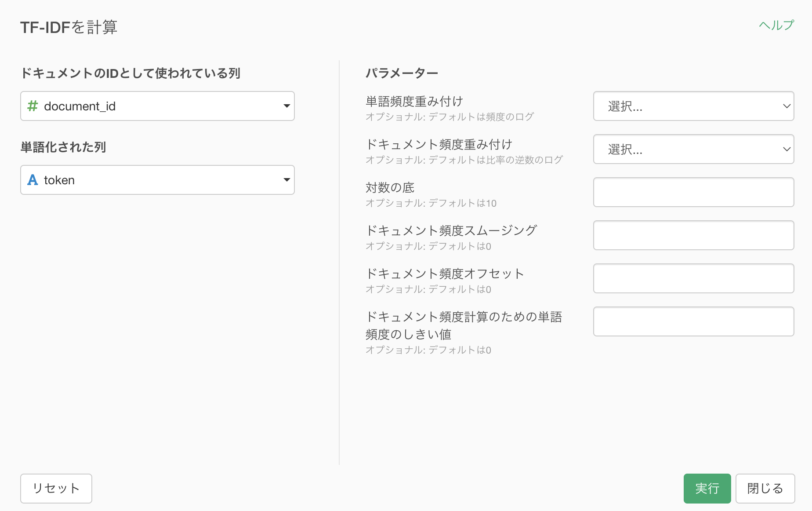Click the ドキュメント頻度オフセット parameter label
The height and width of the screenshot is (511, 812).
pyautogui.click(x=445, y=274)
